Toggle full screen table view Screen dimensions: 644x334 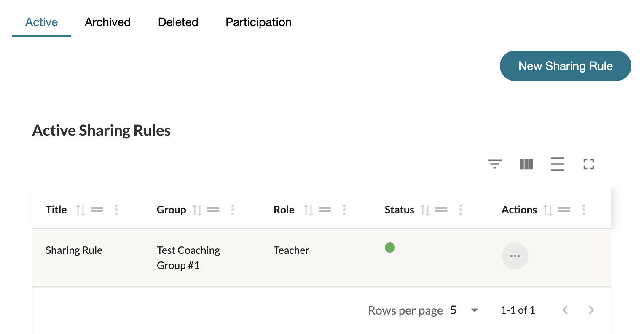coord(589,164)
